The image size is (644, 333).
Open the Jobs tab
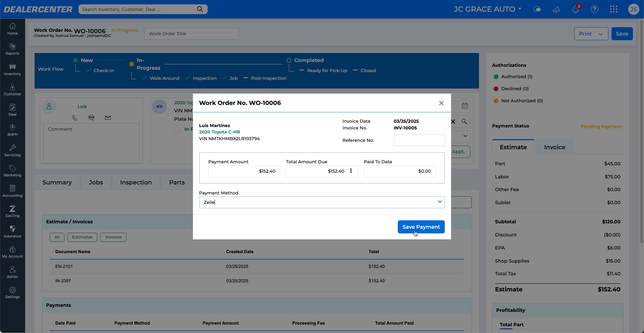point(96,182)
